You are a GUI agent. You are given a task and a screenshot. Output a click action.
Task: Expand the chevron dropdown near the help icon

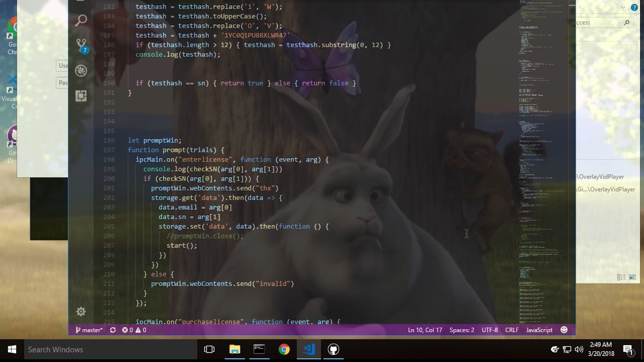coord(623,7)
